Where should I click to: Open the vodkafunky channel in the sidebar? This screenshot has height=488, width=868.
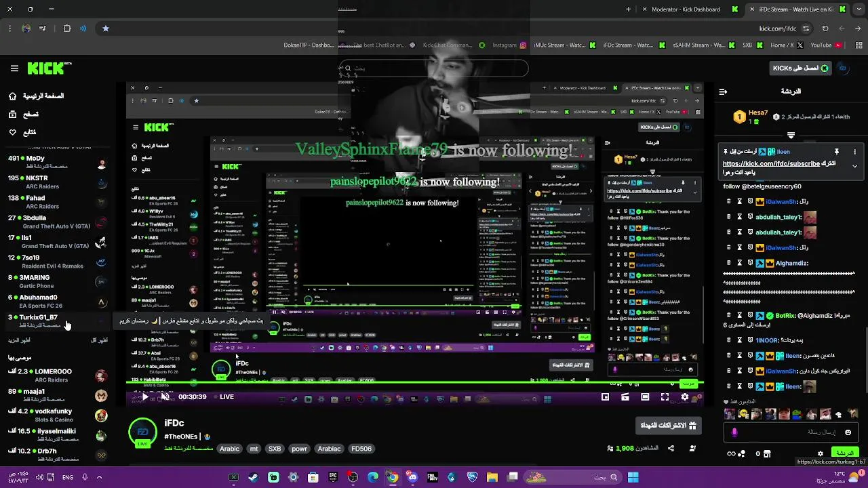point(58,415)
